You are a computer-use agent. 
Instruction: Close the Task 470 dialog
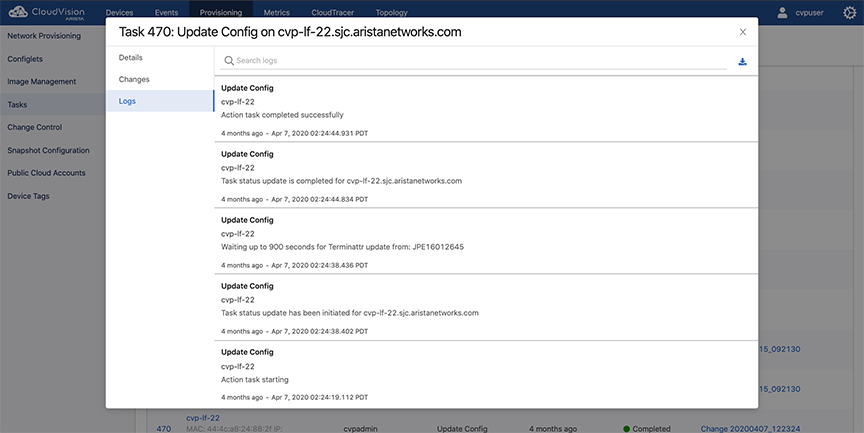[743, 32]
